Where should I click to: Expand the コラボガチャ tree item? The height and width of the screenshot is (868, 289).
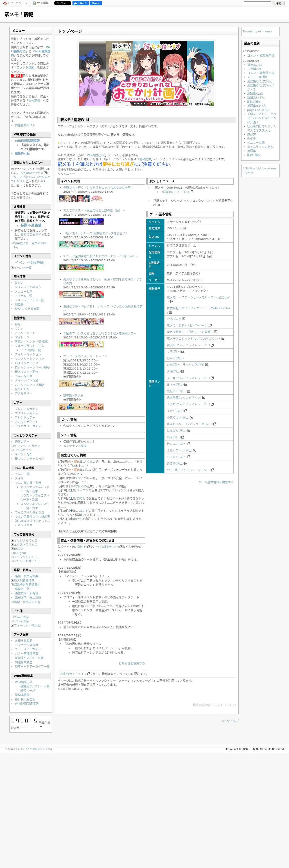coord(12,450)
